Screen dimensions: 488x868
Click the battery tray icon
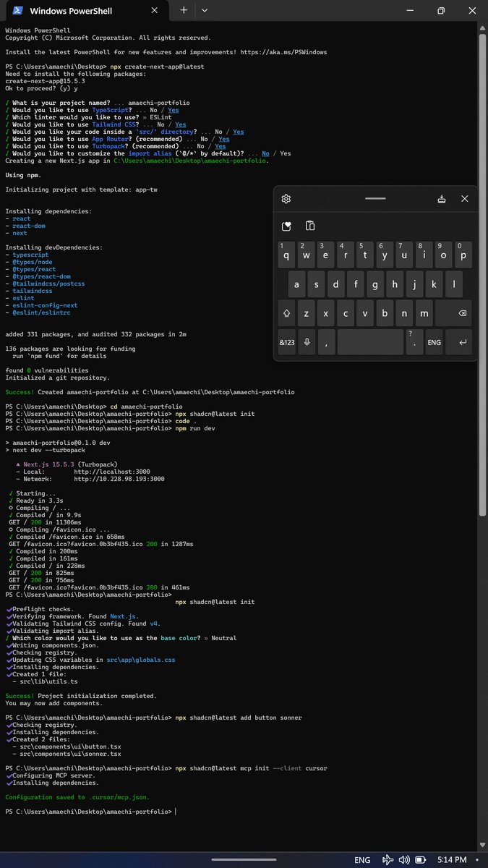click(x=422, y=860)
